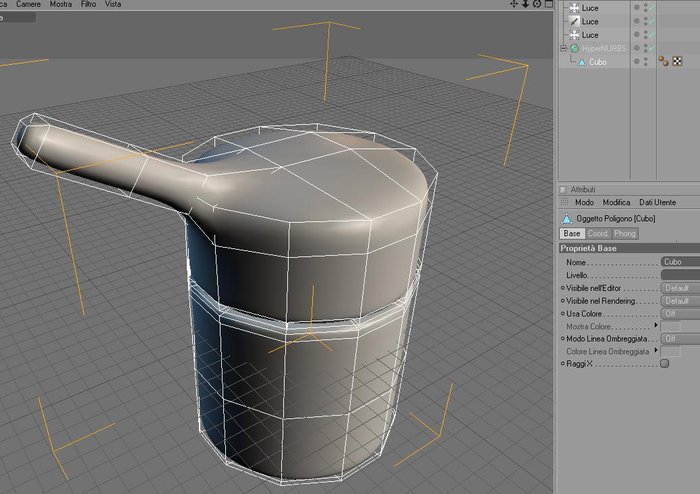The height and width of the screenshot is (494, 700).
Task: Click the Cubo polygon object icon
Action: coord(582,62)
